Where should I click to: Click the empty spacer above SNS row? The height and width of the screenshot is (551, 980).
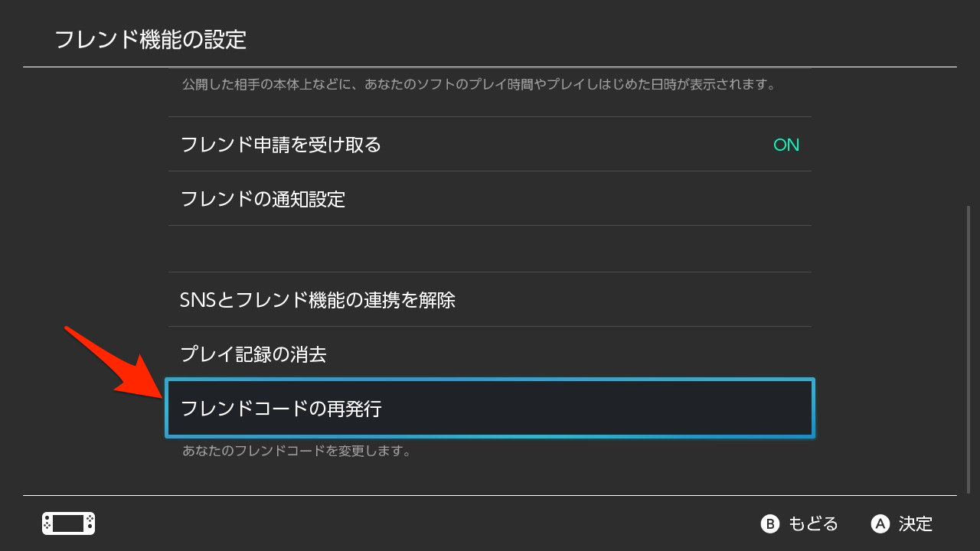[x=490, y=249]
